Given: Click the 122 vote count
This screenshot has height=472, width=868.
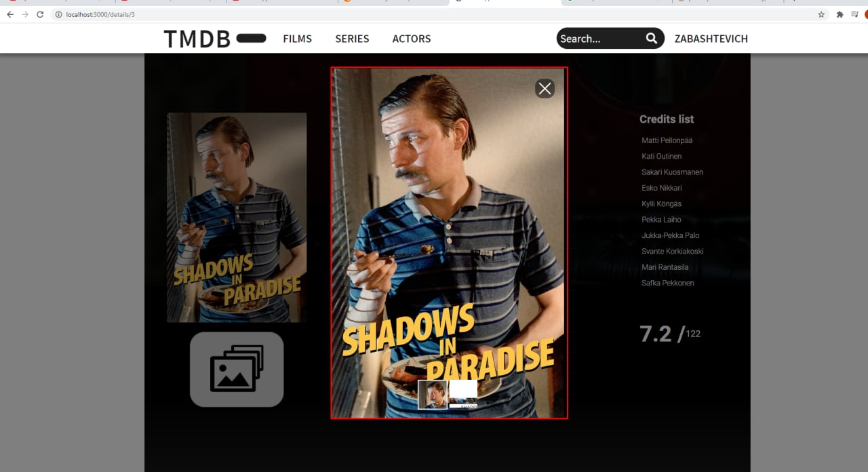Looking at the screenshot, I should (693, 334).
